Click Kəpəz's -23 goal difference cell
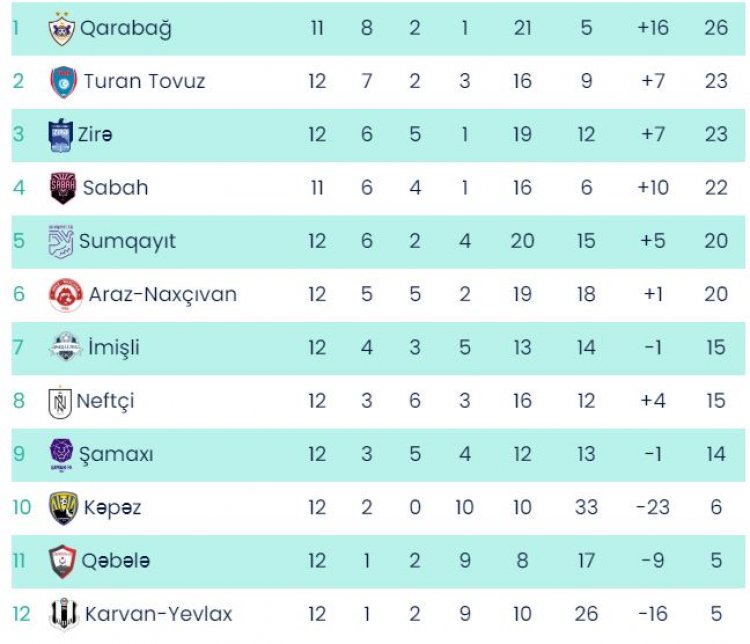Screen dimensions: 750x644 point(652,508)
